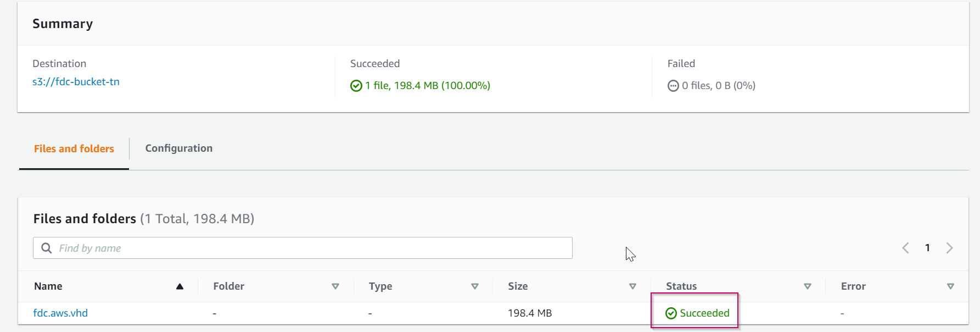Open the Error column sort arrow
The height and width of the screenshot is (332, 980).
point(950,286)
